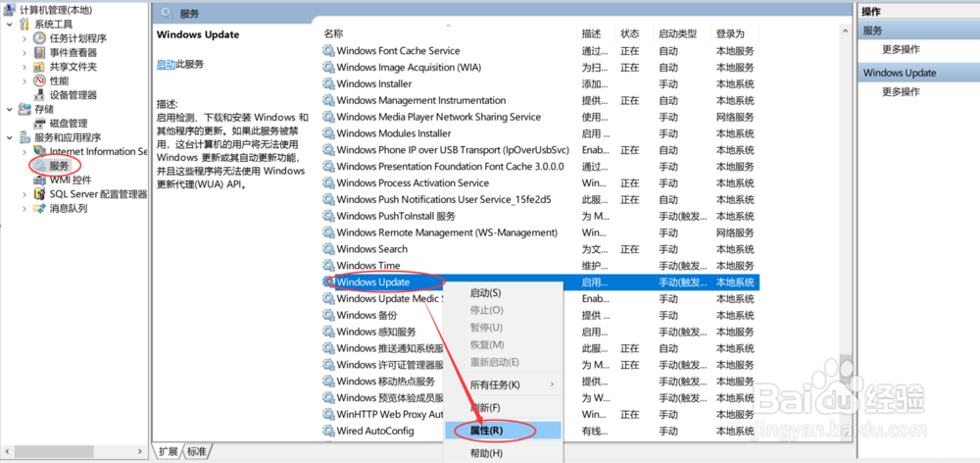Click gear icon of Windows Font Cache Service
Screen dimensions: 980x463
pyautogui.click(x=328, y=51)
